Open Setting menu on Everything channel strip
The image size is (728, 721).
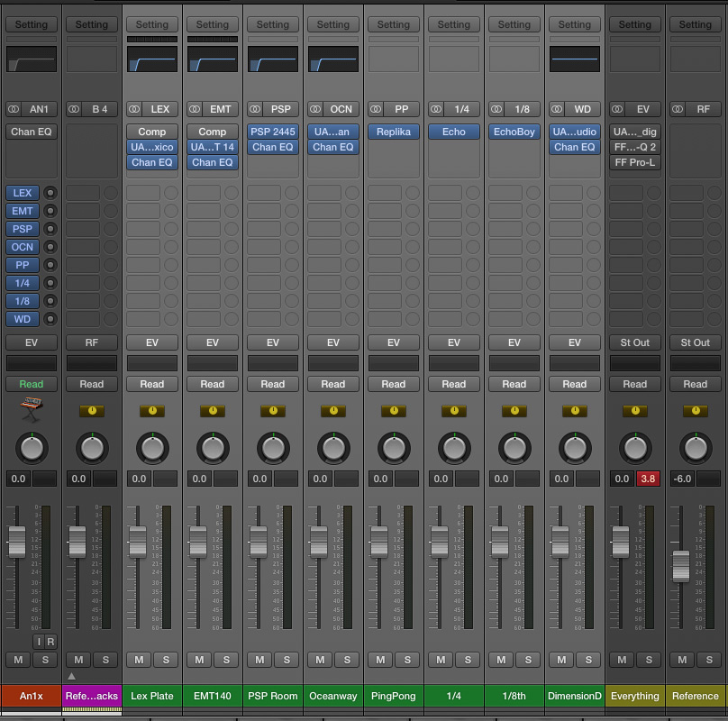point(635,24)
